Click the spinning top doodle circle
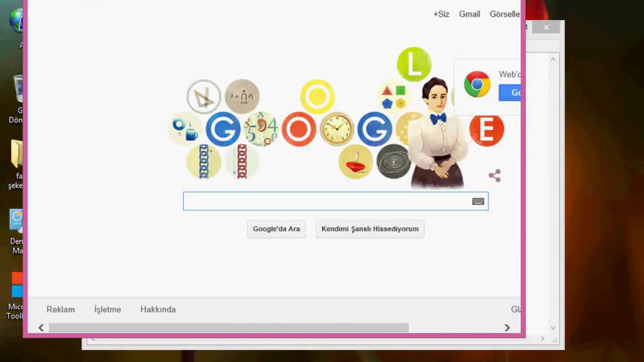This screenshot has width=644, height=362. pyautogui.click(x=356, y=162)
